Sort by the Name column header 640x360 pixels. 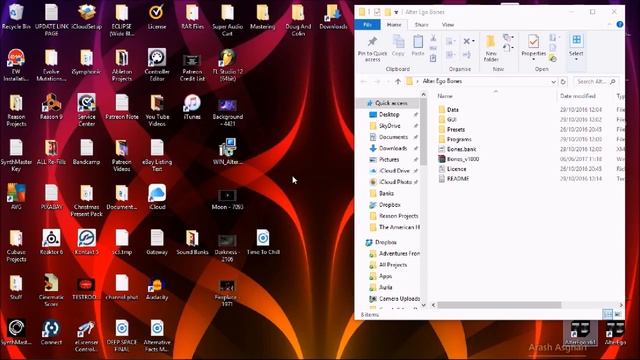(445, 96)
